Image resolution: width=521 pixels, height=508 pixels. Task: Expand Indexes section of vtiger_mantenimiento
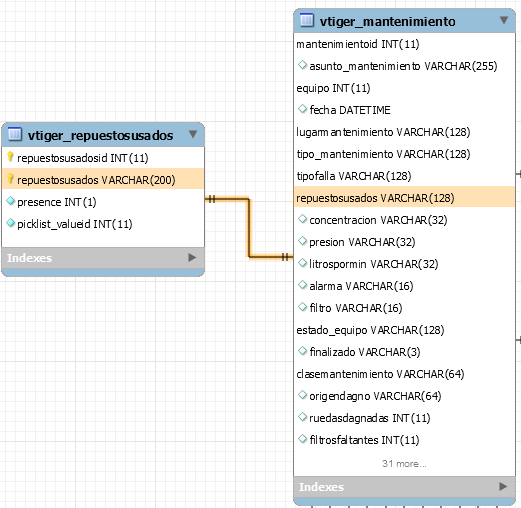pyautogui.click(x=503, y=486)
